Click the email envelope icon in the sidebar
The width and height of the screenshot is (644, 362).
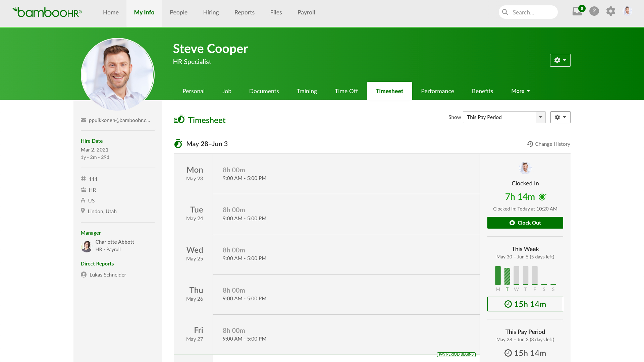pos(83,120)
